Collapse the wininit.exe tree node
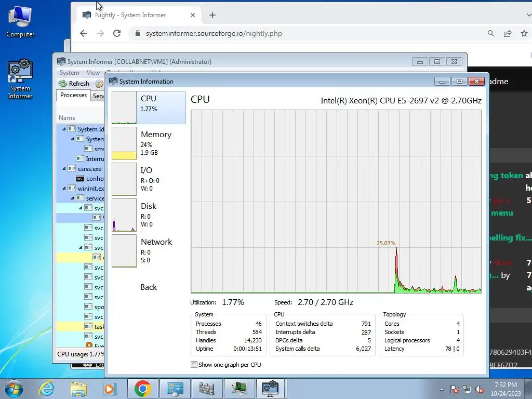 tap(64, 188)
